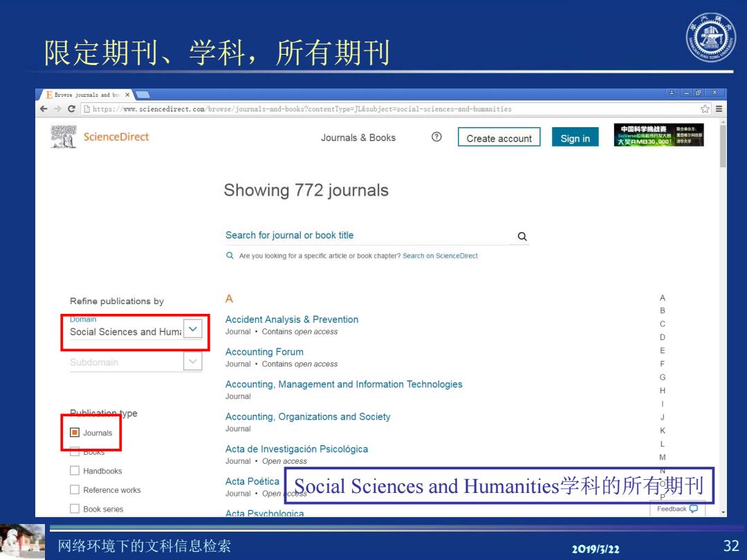Click the browser address bar URL
Viewport: 747px width, 560px height.
tap(302, 109)
